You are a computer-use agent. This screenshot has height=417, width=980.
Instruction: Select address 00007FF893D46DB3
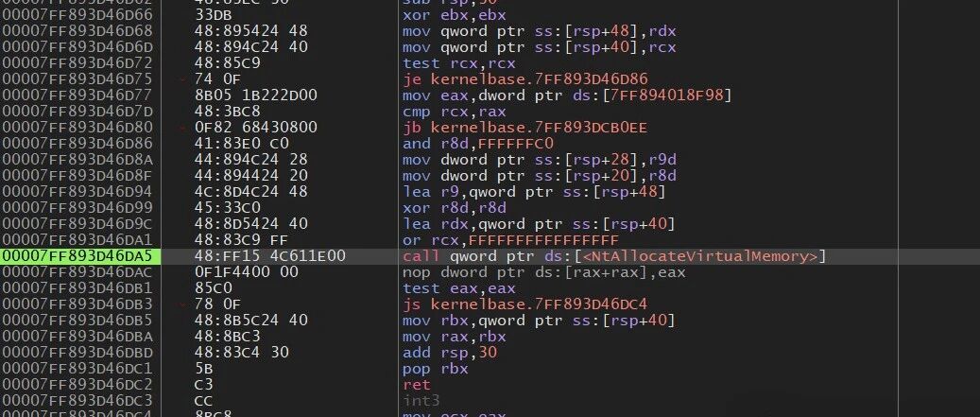click(77, 304)
